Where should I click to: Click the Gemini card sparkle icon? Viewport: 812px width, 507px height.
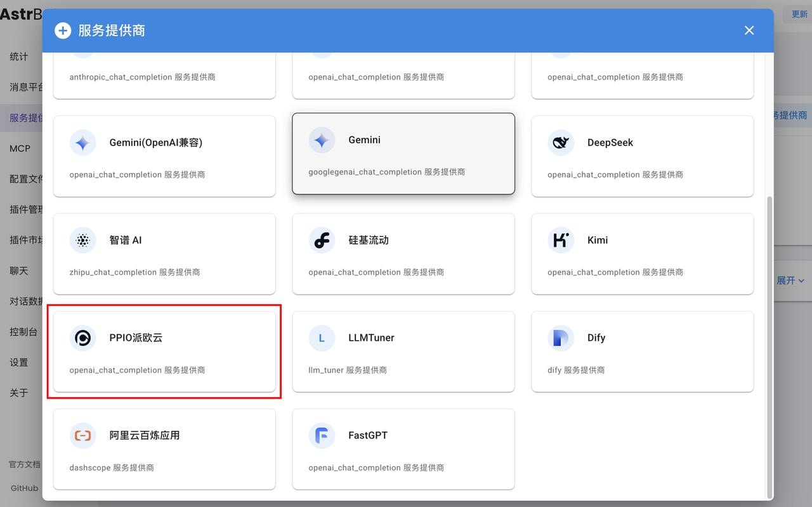[322, 140]
